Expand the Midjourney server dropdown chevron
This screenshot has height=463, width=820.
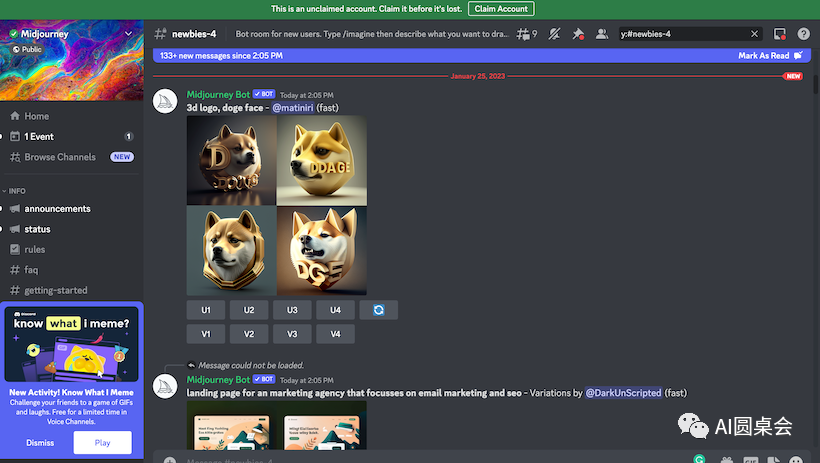pyautogui.click(x=129, y=33)
